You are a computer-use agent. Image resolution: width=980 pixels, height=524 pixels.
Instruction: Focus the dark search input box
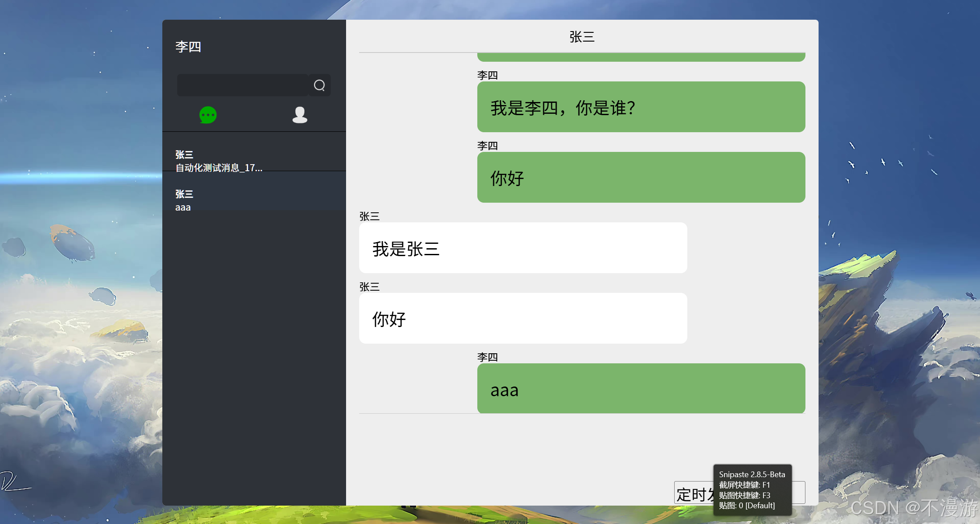click(243, 85)
